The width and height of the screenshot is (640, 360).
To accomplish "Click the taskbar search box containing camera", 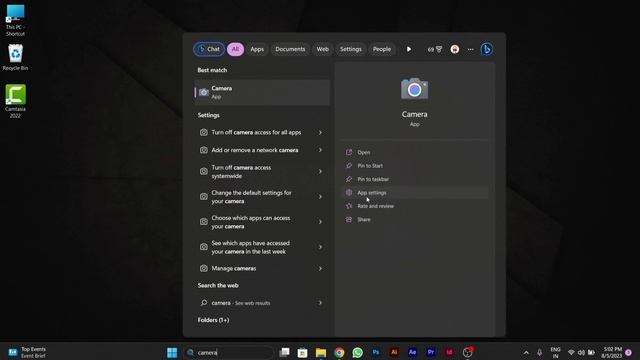I will click(229, 353).
